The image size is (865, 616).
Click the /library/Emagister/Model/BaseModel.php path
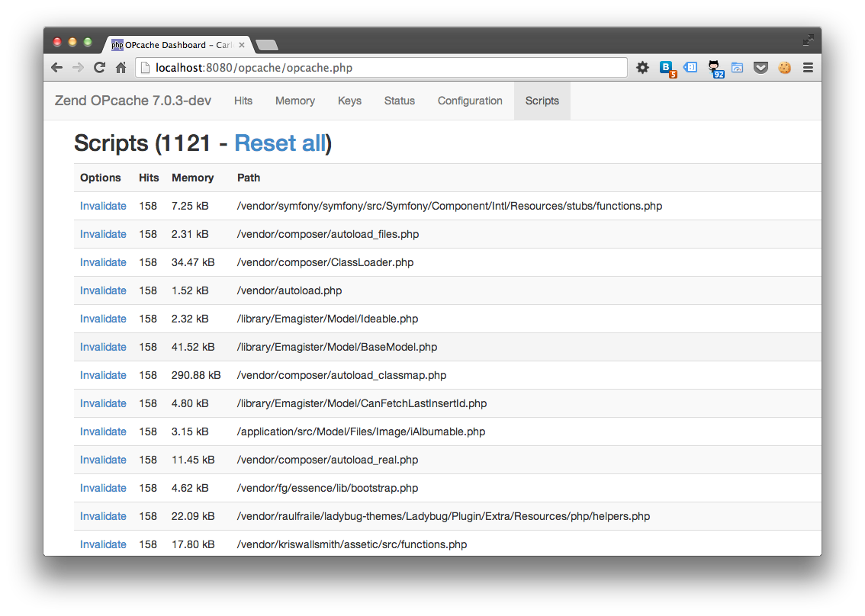tap(337, 347)
